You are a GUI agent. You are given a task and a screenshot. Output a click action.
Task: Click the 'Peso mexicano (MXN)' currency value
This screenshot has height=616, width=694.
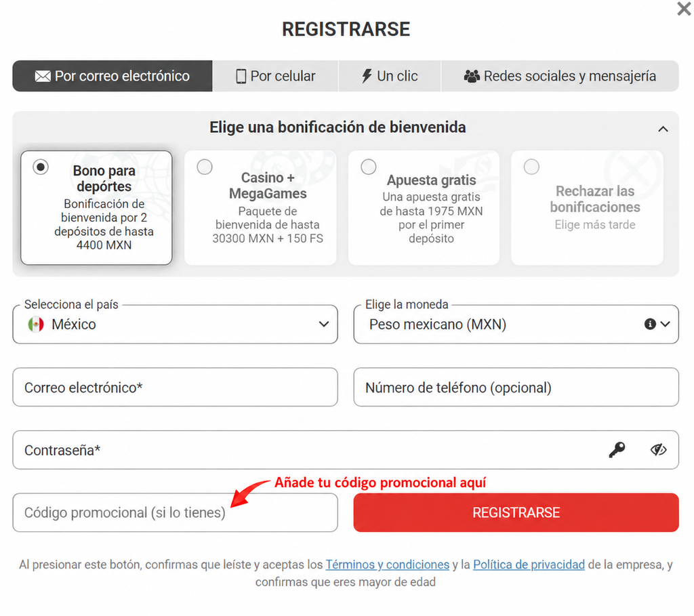click(x=438, y=325)
